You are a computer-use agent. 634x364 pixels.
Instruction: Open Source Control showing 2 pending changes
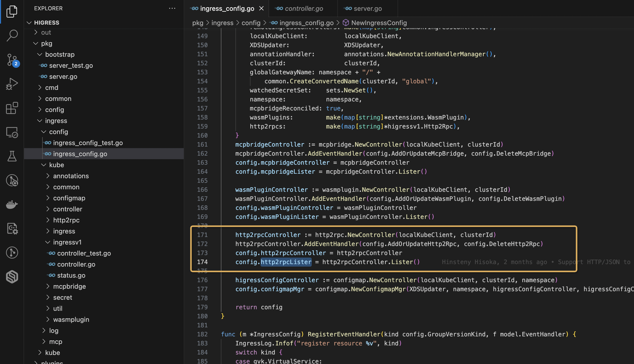12,59
